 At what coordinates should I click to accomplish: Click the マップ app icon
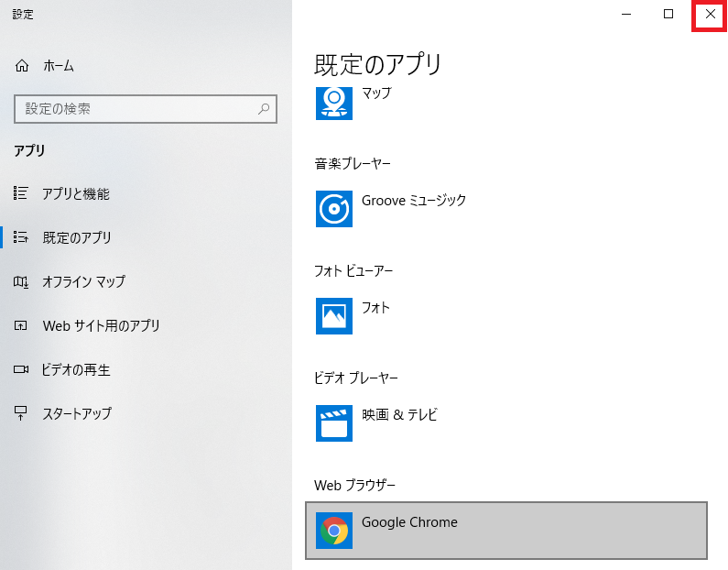(x=334, y=104)
